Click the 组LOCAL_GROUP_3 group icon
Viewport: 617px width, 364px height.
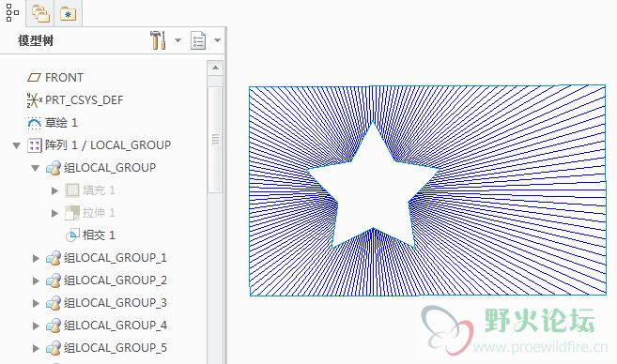[54, 303]
